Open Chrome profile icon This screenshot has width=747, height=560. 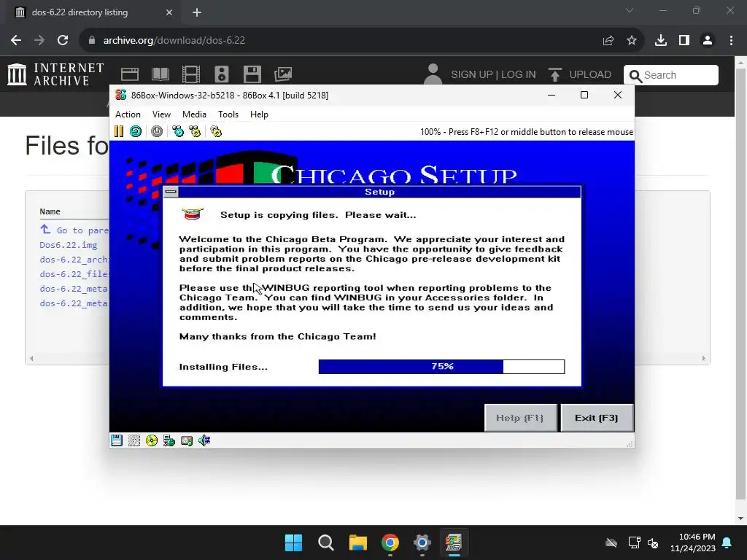(708, 41)
